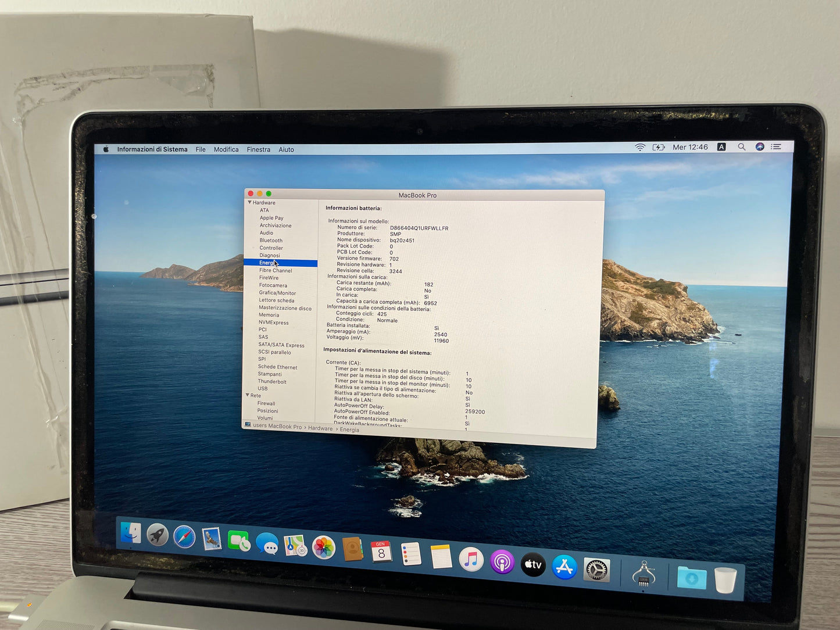Open Spotlight search magnifier icon
The width and height of the screenshot is (840, 630).
click(x=741, y=147)
